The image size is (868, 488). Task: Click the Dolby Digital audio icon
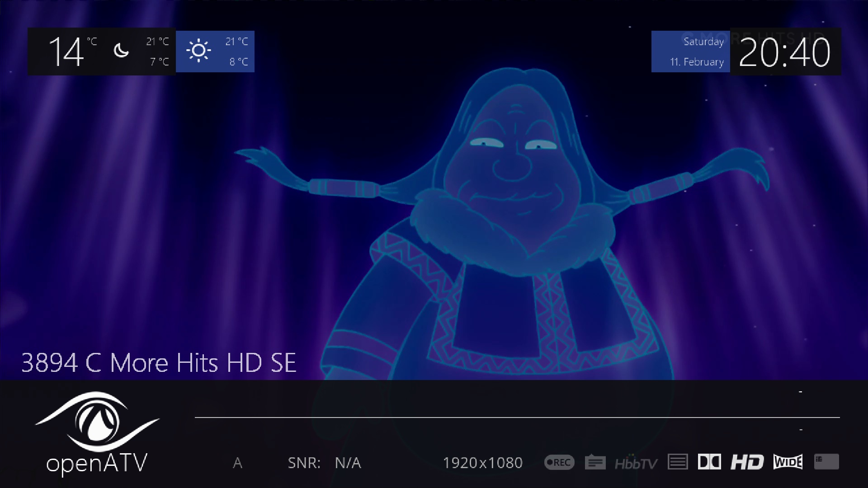(709, 462)
